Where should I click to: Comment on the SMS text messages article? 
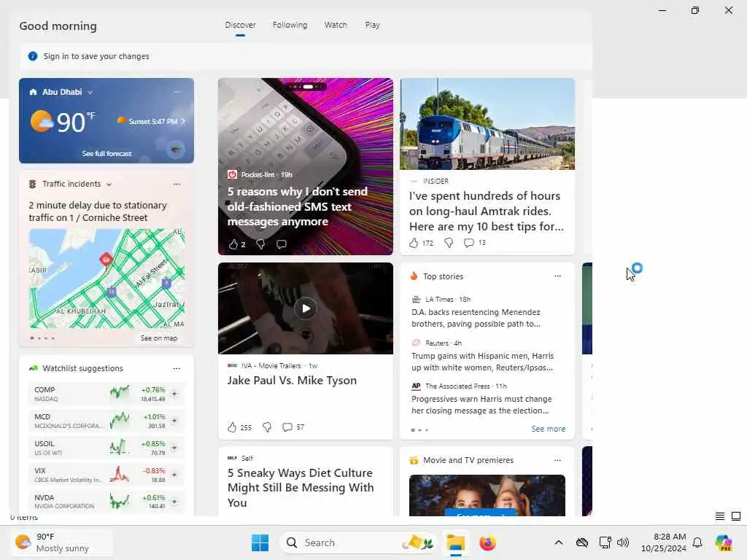click(282, 244)
